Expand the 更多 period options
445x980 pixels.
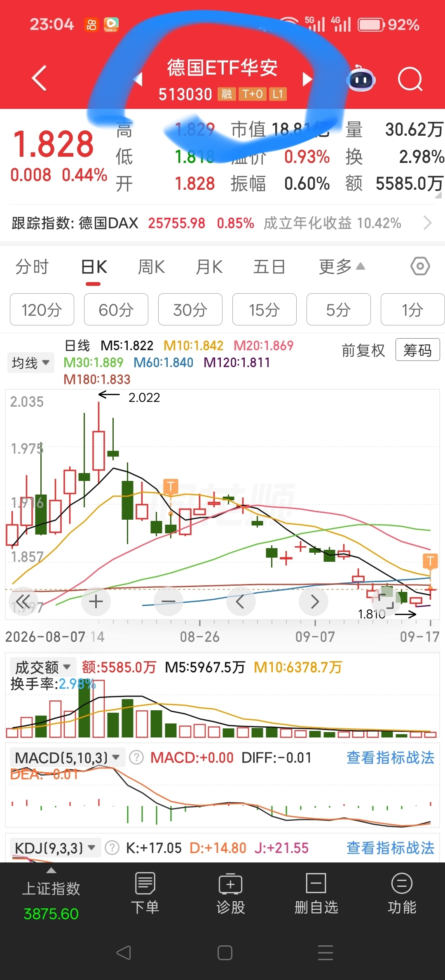[x=342, y=266]
